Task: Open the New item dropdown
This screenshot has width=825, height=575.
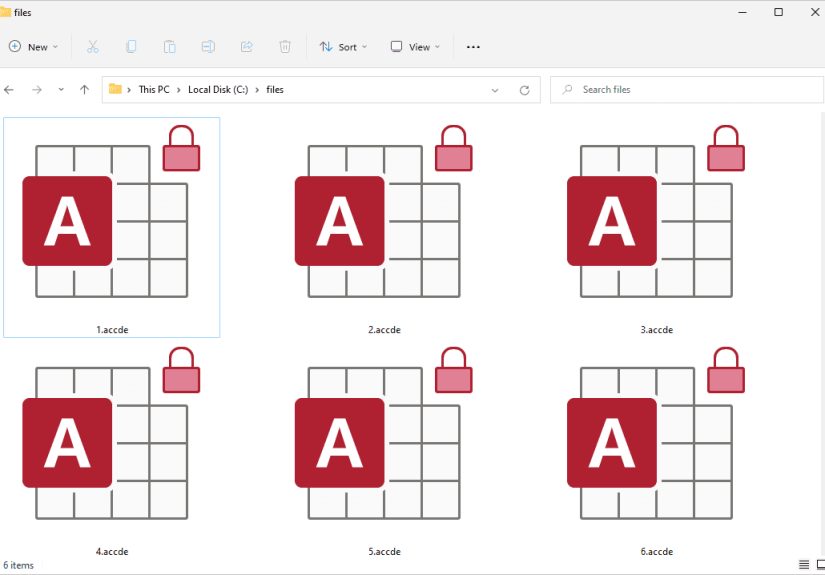Action: [x=33, y=47]
